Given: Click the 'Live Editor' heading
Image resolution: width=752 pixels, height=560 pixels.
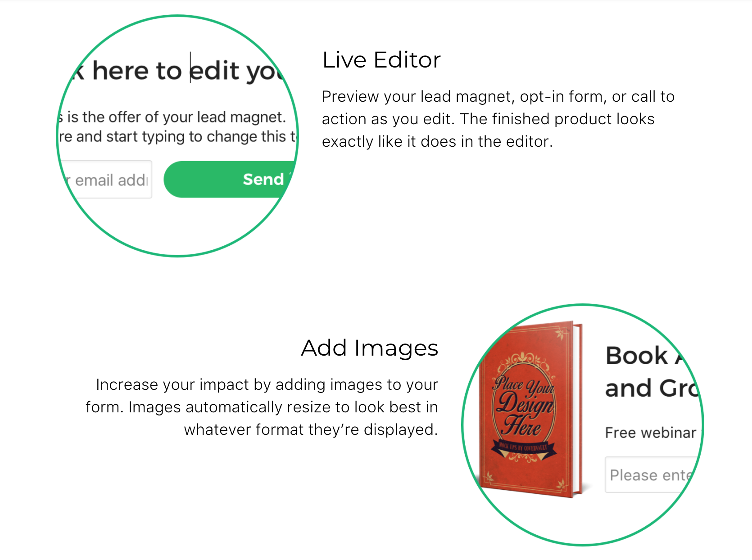Looking at the screenshot, I should point(381,60).
